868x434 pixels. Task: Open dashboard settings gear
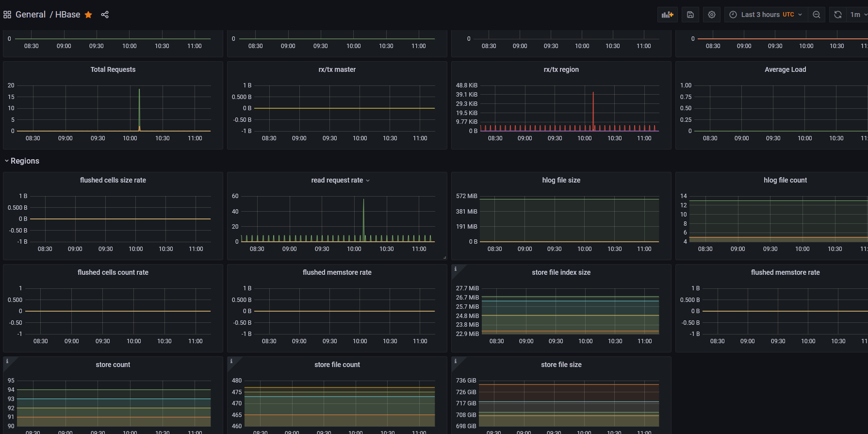coord(712,15)
